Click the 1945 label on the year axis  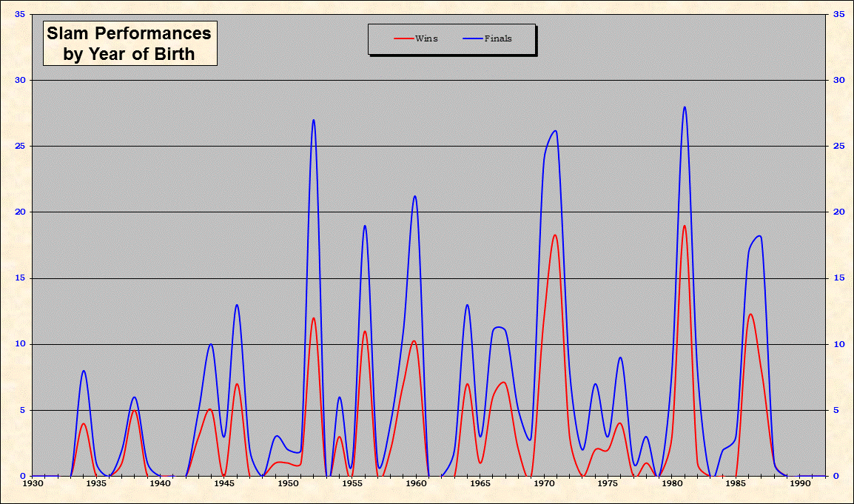224,484
